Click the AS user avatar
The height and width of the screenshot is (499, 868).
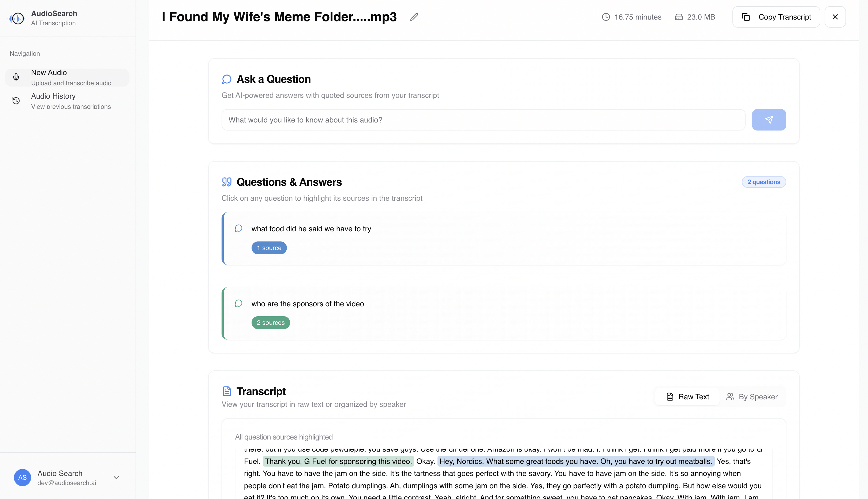tap(22, 477)
